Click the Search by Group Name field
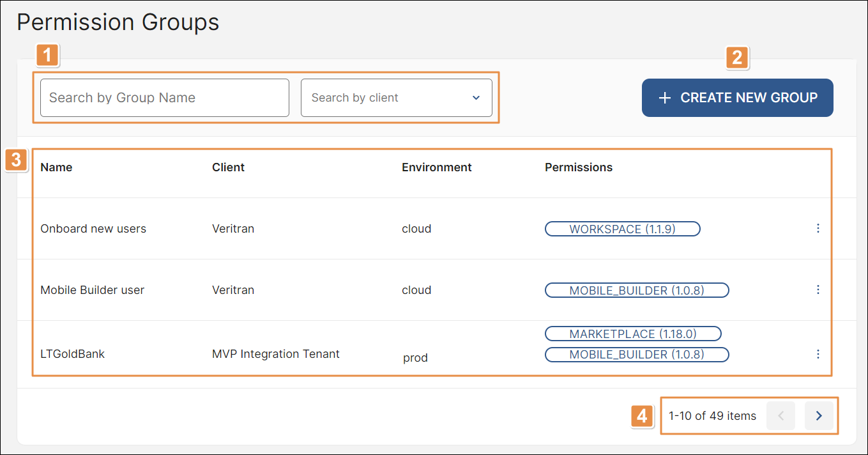The image size is (868, 455). (164, 98)
